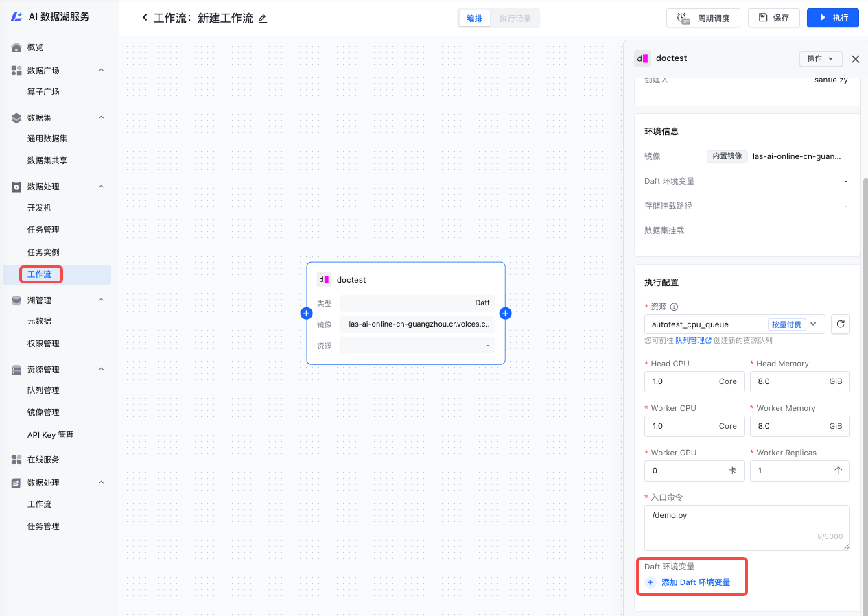Screen dimensions: 868x616
Task: Open 数据集共享 menu item
Action: pos(47,161)
